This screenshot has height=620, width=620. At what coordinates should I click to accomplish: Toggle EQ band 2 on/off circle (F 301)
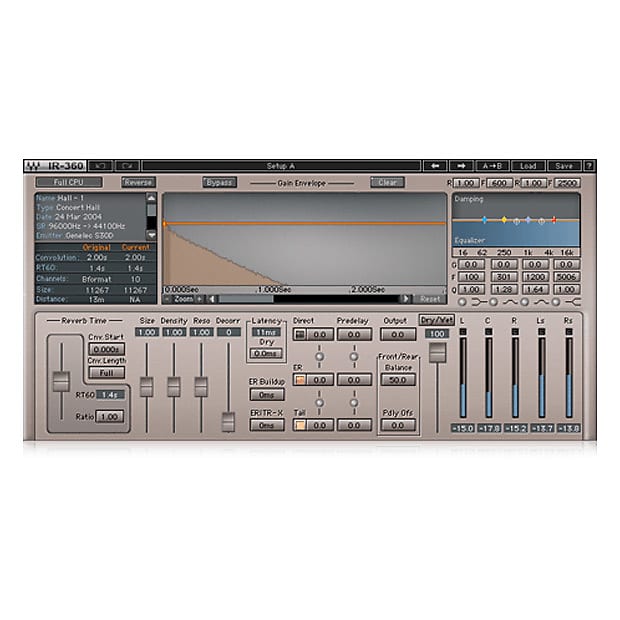pyautogui.click(x=493, y=302)
